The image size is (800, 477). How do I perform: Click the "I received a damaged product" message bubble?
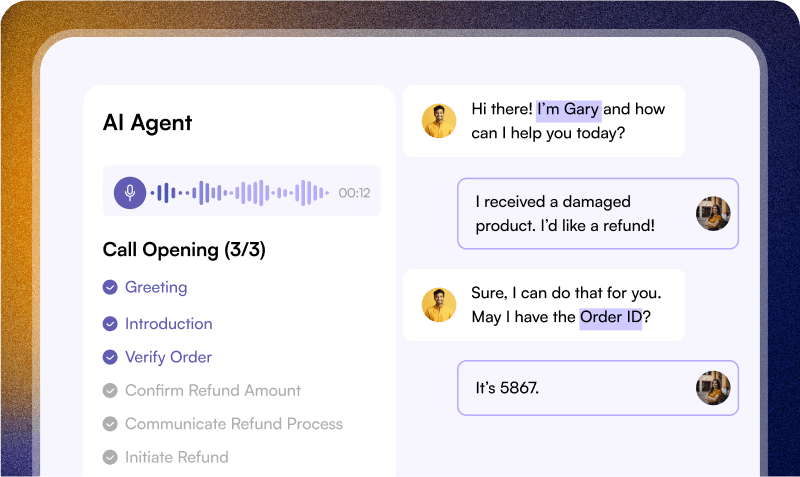click(597, 213)
